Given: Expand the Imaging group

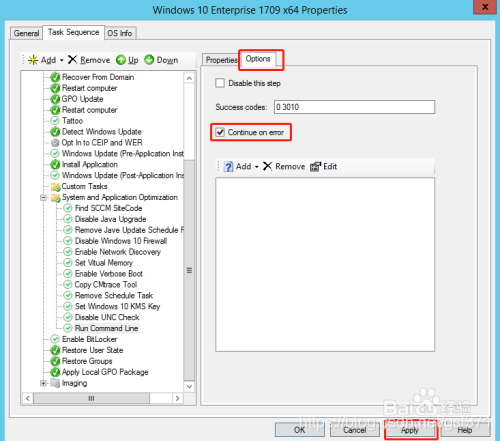Looking at the screenshot, I should click(43, 383).
